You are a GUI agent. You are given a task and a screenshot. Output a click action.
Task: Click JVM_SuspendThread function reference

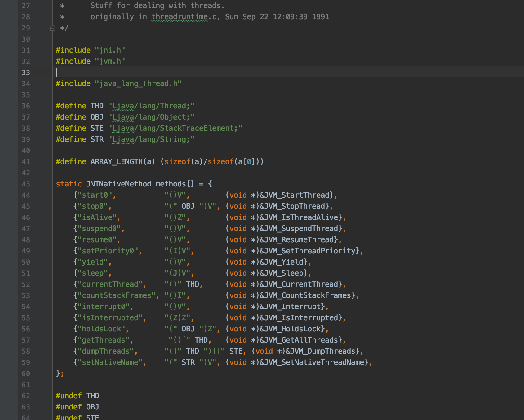click(301, 229)
